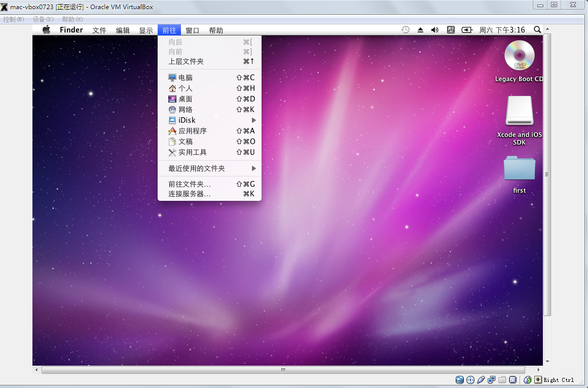Open the 窗口 menu
The image size is (588, 388).
coord(193,30)
